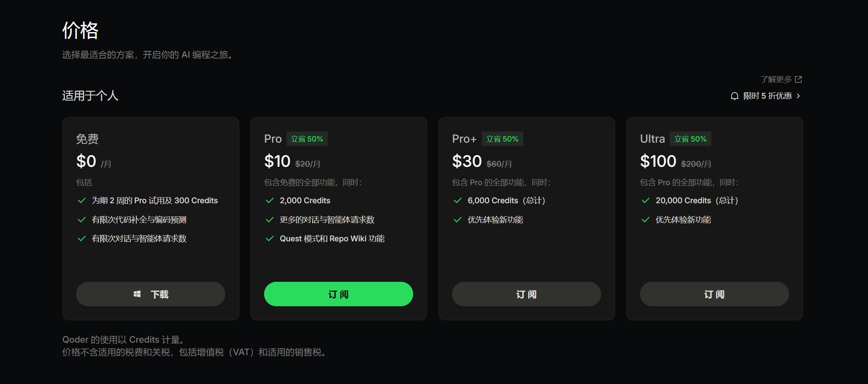Click the 立省 50% badge on the Ultra card
Screen dimensions: 868x384
pyautogui.click(x=690, y=139)
